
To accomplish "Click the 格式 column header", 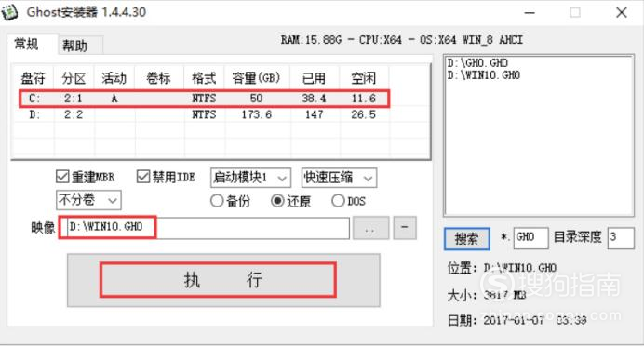I will coord(204,78).
